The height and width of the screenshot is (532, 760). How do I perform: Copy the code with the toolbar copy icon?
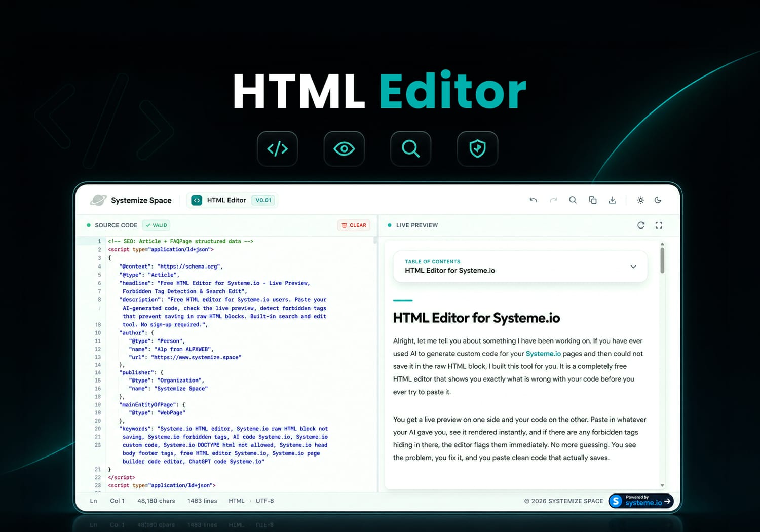click(592, 200)
